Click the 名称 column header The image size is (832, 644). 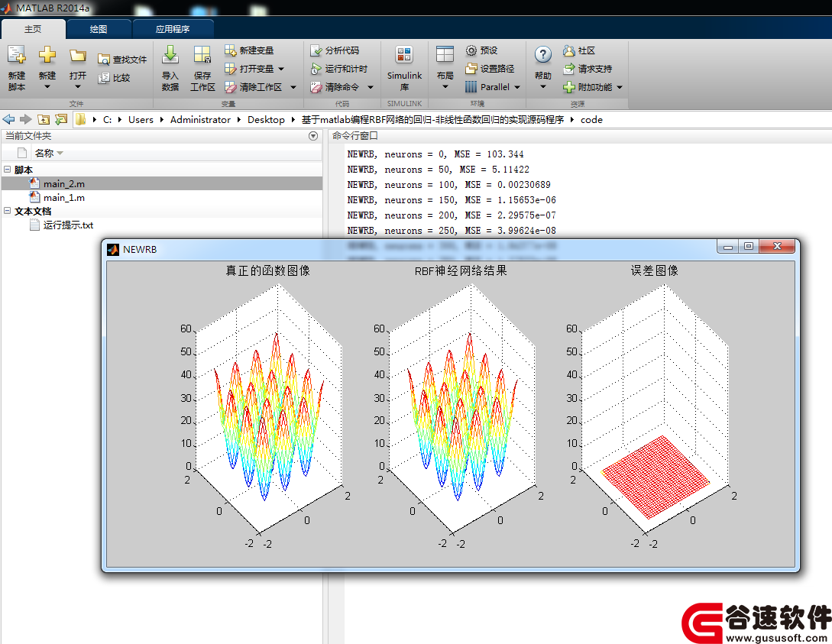pos(44,154)
